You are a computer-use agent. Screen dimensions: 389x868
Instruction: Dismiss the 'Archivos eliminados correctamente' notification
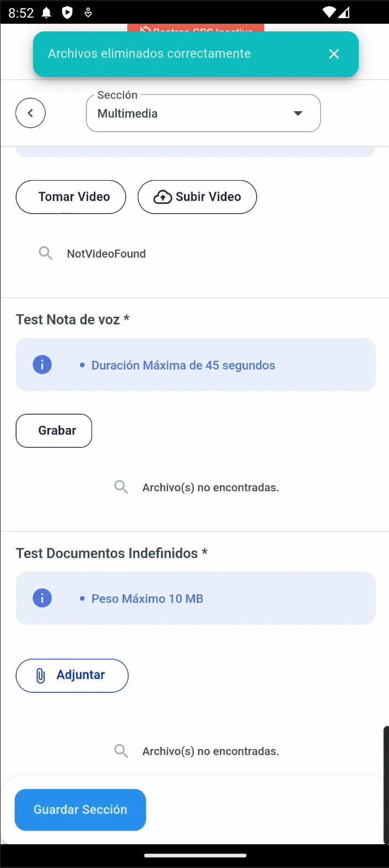(x=334, y=54)
